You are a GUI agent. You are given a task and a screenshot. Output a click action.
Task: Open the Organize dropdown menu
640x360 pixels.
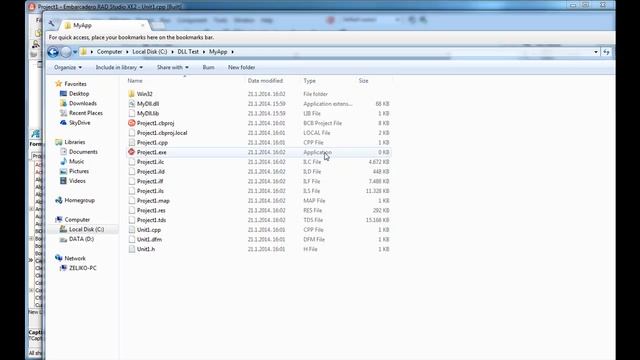point(68,67)
